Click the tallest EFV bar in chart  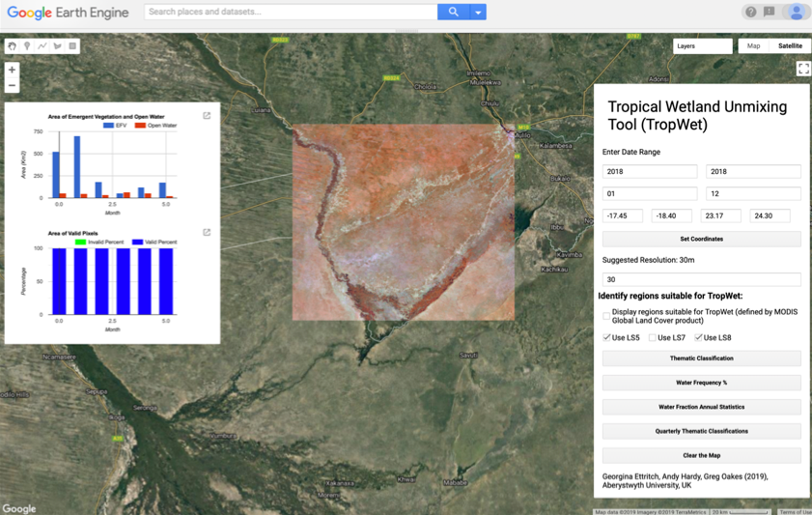77,167
